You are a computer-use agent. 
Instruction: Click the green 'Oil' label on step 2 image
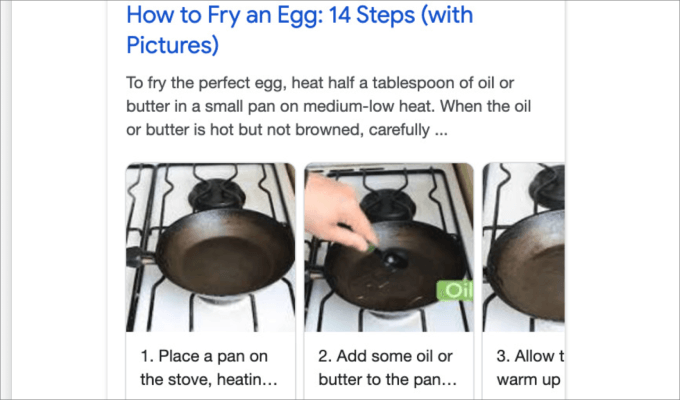(454, 291)
